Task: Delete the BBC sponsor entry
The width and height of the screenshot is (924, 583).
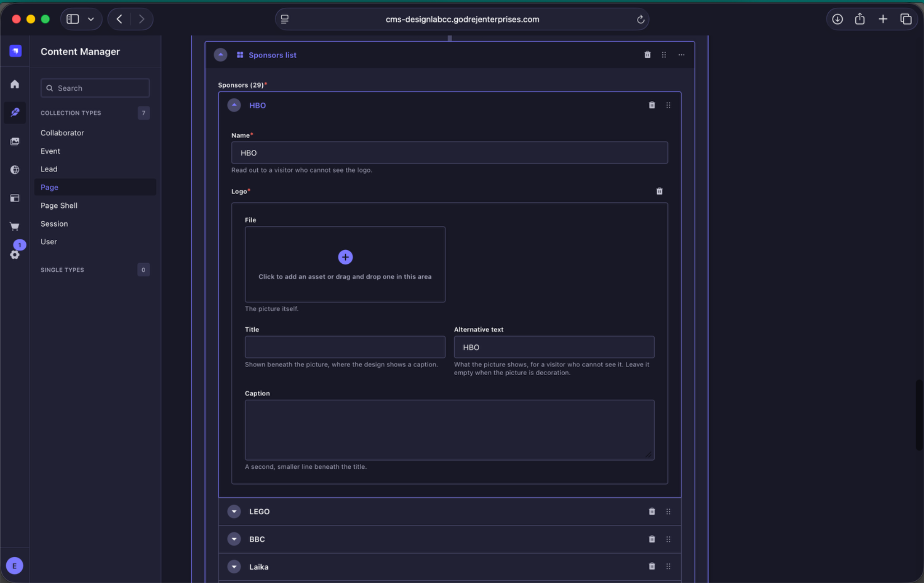Action: click(x=652, y=539)
